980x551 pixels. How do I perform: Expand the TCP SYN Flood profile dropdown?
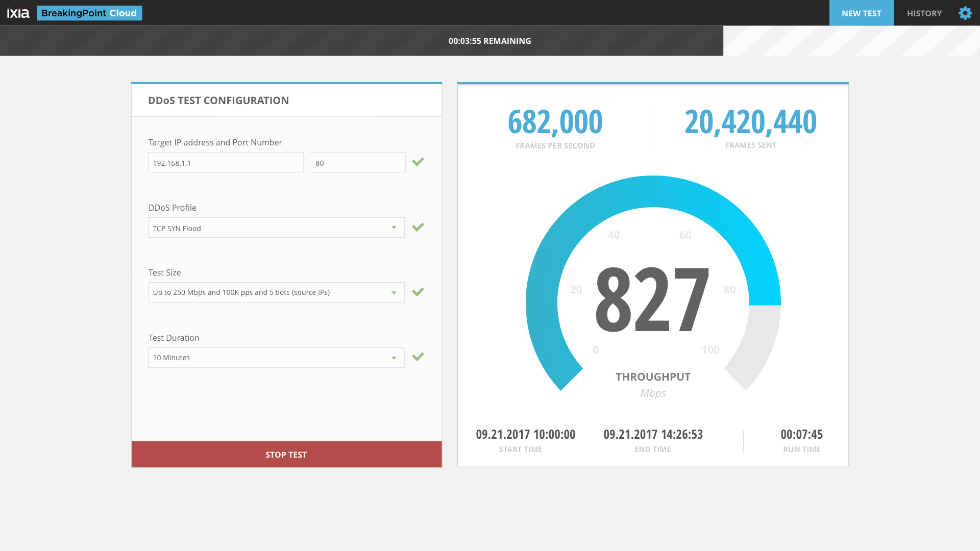coord(394,228)
